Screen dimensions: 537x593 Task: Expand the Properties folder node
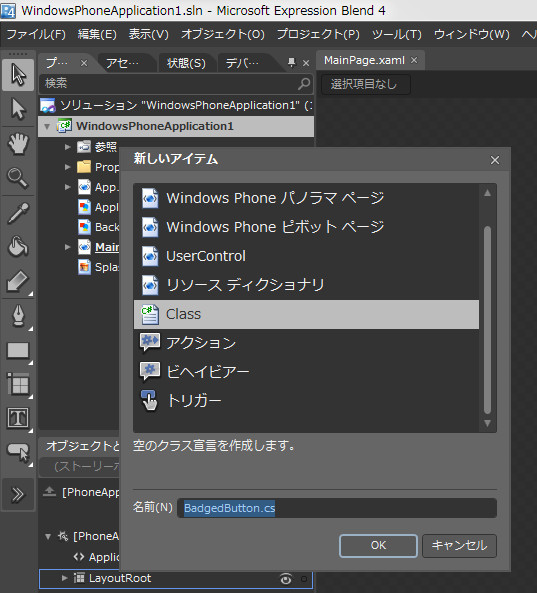[67, 167]
